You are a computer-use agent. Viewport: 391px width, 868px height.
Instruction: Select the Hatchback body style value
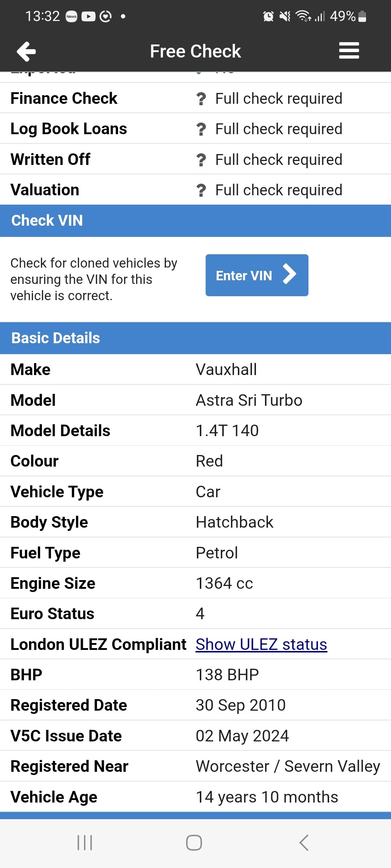(x=235, y=522)
